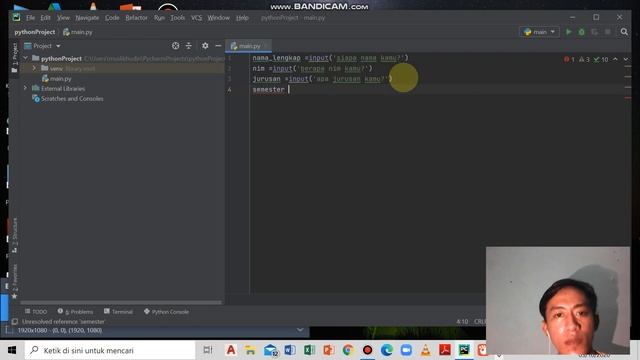Screen dimensions: 640x360
Task: Open the Window menu
Action: tap(218, 18)
